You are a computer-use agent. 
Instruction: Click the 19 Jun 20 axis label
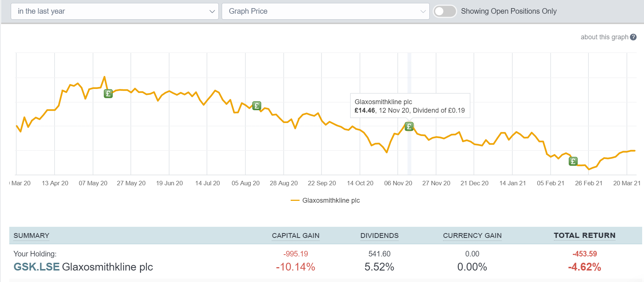point(169,183)
